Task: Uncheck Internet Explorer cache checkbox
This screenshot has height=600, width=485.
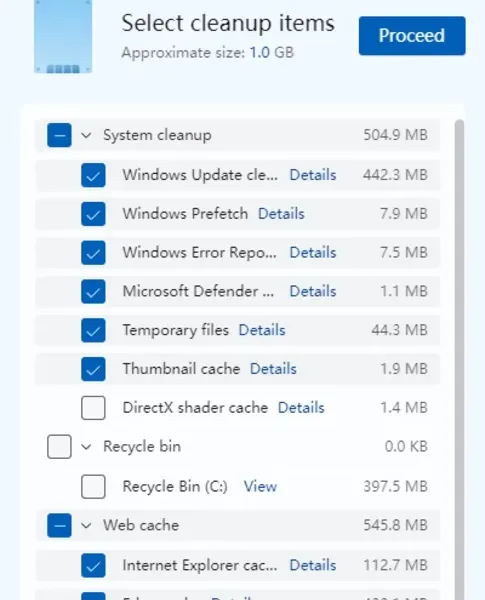Action: coord(93,565)
